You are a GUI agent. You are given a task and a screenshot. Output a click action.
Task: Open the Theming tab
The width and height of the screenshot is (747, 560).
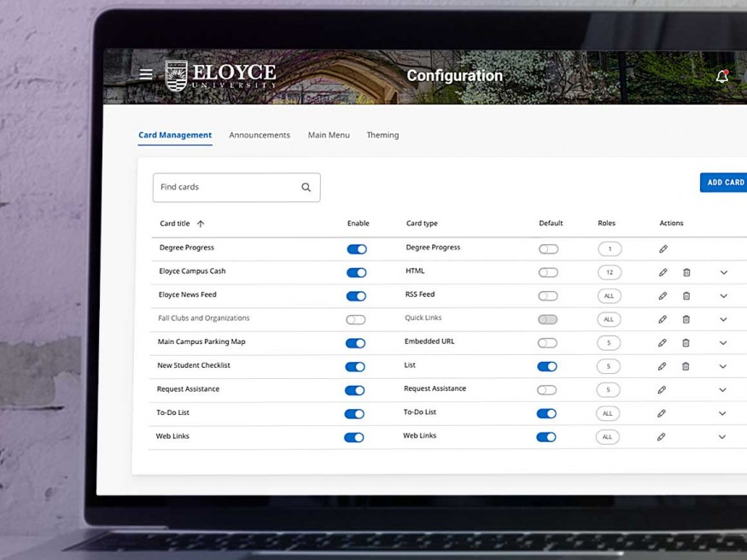(382, 135)
